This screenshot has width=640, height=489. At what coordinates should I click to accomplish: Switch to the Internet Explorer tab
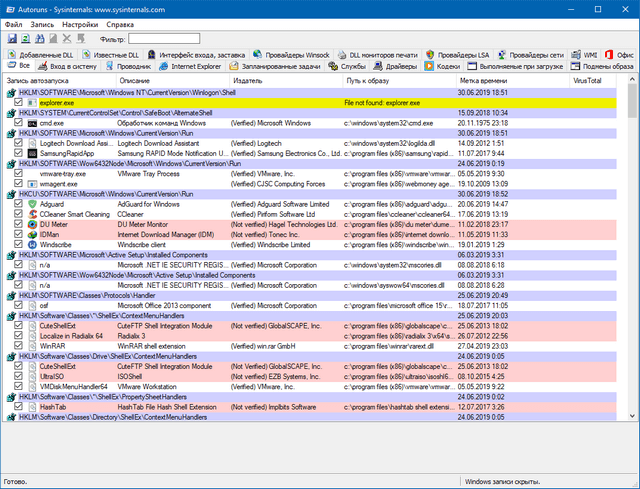[x=198, y=66]
